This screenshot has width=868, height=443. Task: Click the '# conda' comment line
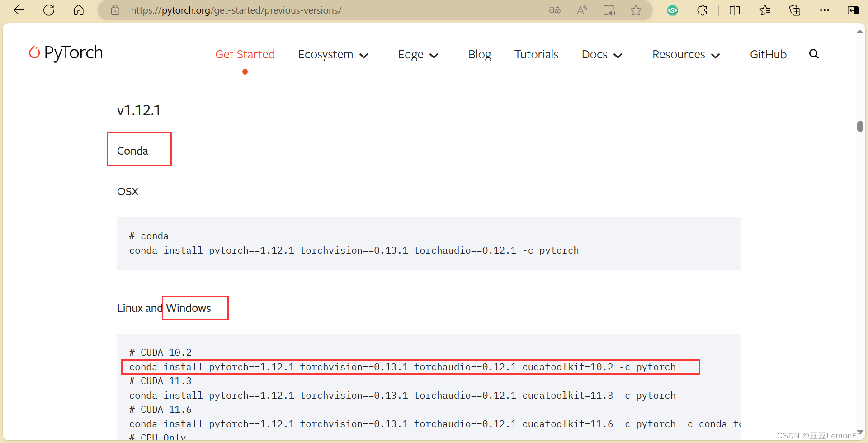(x=149, y=236)
